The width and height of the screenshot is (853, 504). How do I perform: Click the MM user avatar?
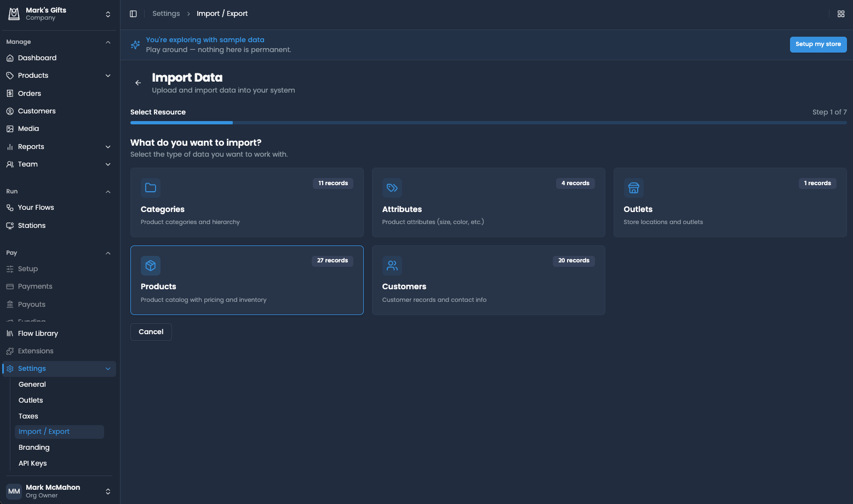pyautogui.click(x=14, y=491)
